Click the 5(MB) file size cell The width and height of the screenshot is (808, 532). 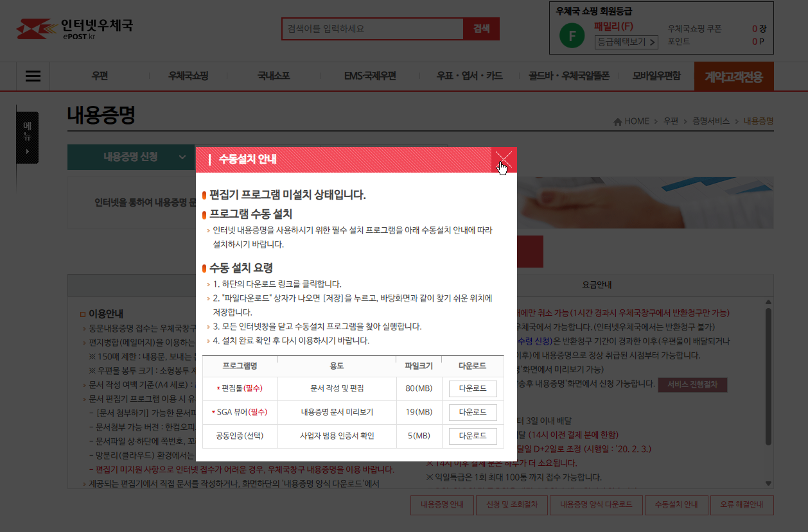coord(419,436)
